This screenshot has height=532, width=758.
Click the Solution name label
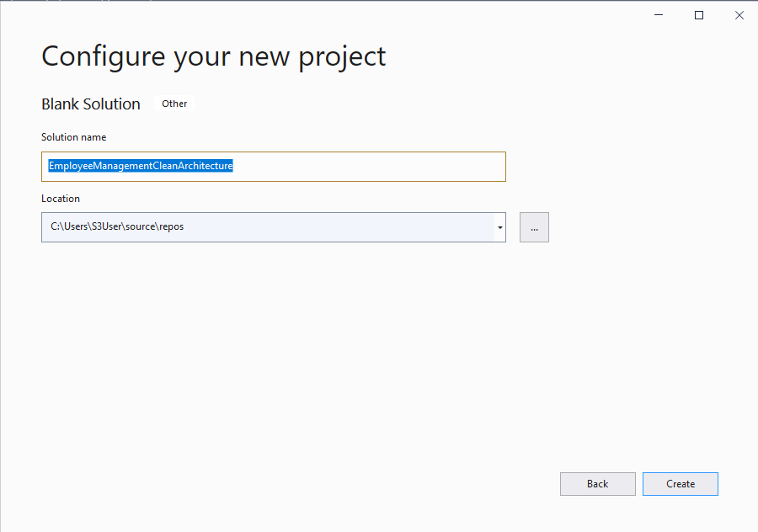tap(73, 136)
